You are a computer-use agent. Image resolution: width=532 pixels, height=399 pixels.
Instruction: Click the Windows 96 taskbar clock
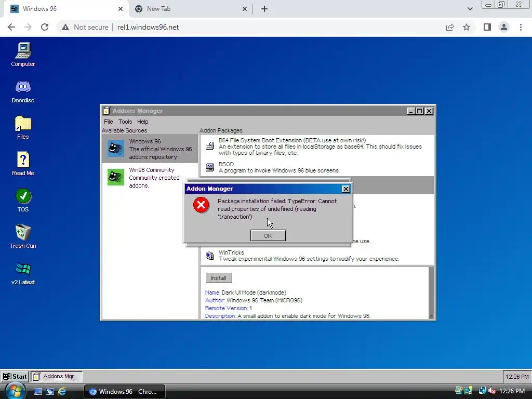(x=517, y=377)
